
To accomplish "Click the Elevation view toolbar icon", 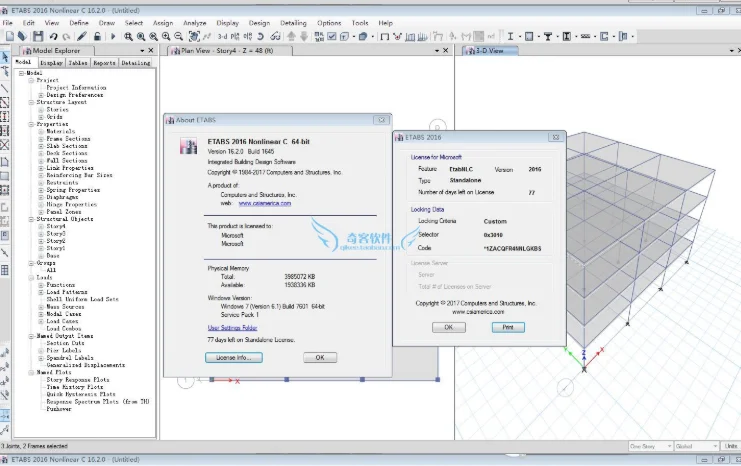I will coord(248,36).
